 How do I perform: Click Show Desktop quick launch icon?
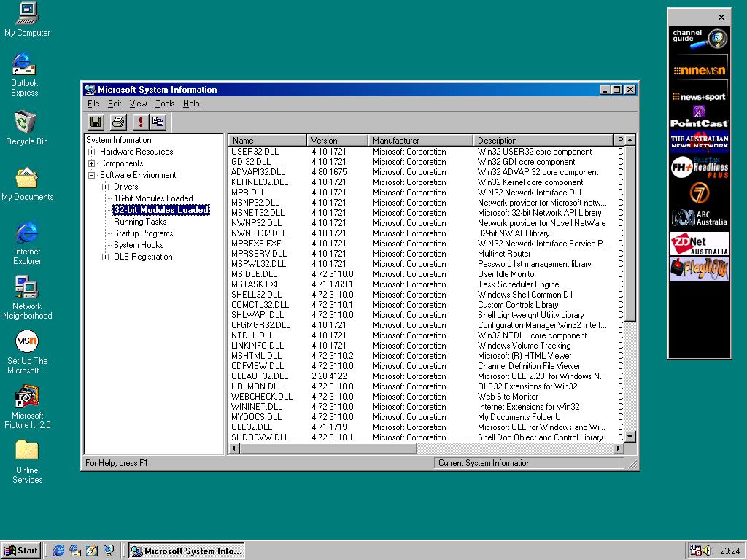(x=92, y=551)
